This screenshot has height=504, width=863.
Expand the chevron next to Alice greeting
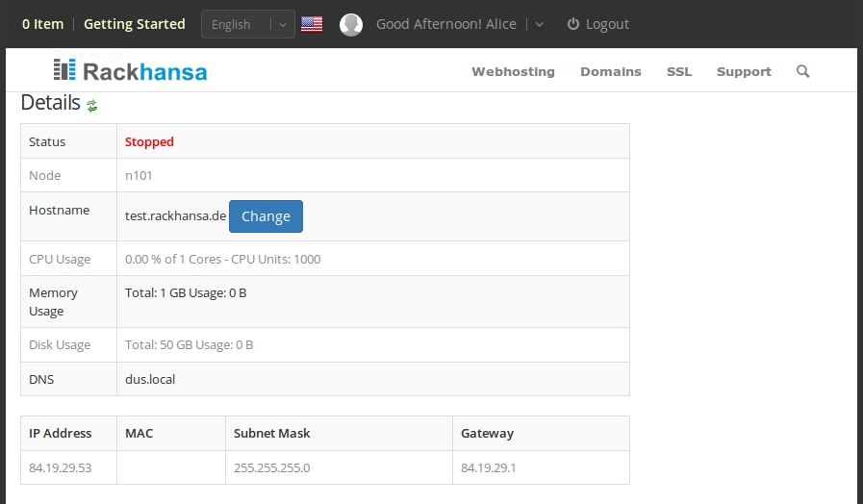click(x=539, y=24)
